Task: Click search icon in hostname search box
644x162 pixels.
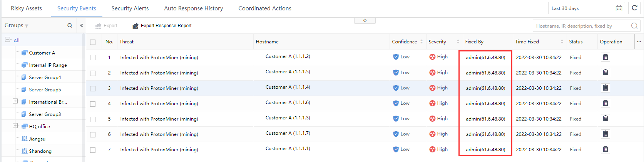Action: [x=634, y=26]
